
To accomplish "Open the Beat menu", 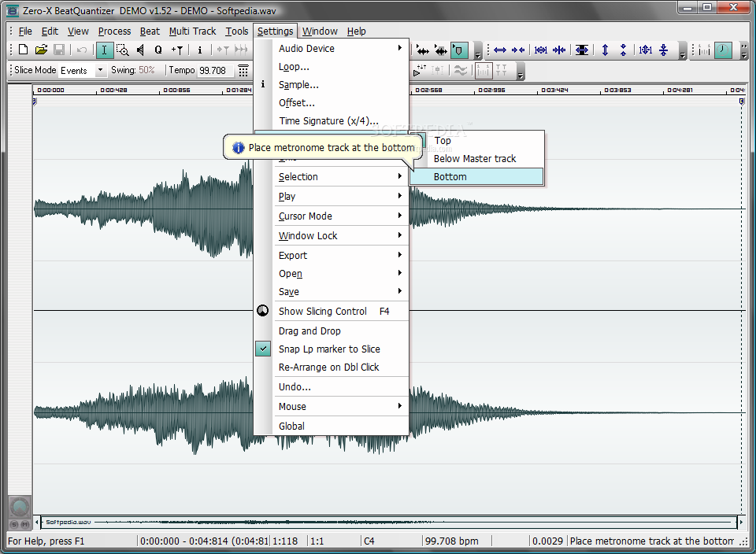I will (x=150, y=31).
